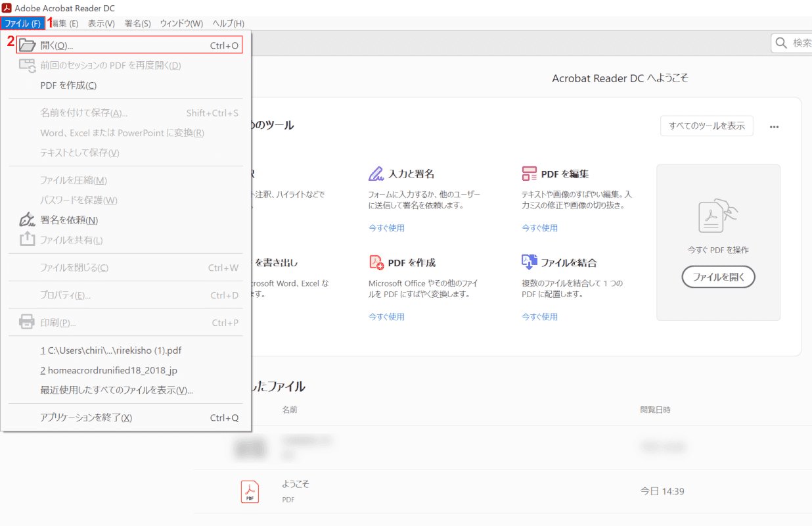812x526 pixels.
Task: Click 今すぐ使用 link under 入力と署名
Action: pyautogui.click(x=386, y=228)
